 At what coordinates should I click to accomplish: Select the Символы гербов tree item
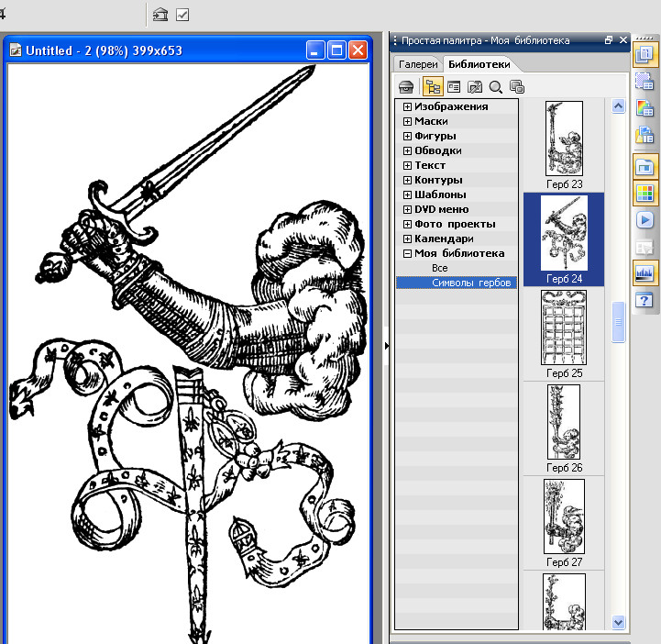point(457,283)
